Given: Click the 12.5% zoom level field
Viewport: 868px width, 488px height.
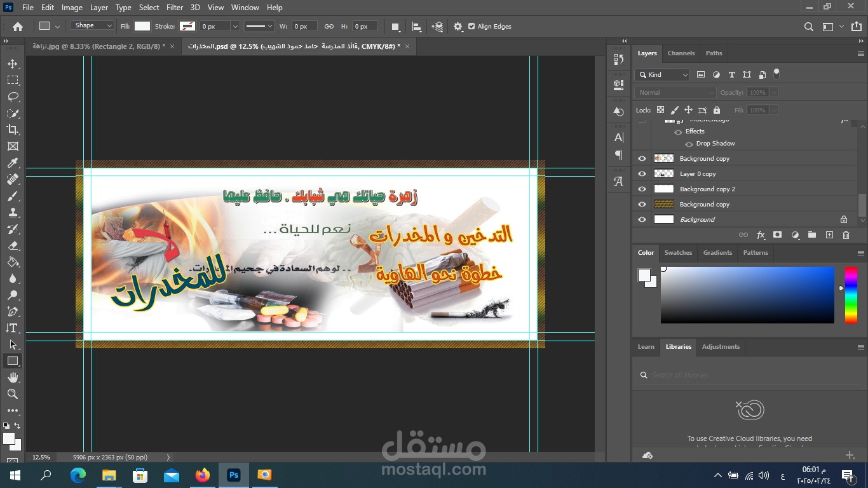Looking at the screenshot, I should point(41,457).
